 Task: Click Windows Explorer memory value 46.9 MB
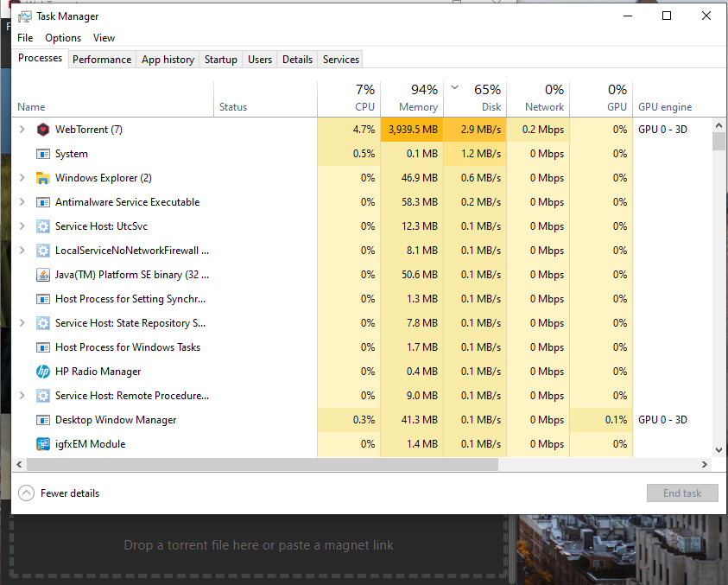tap(412, 178)
